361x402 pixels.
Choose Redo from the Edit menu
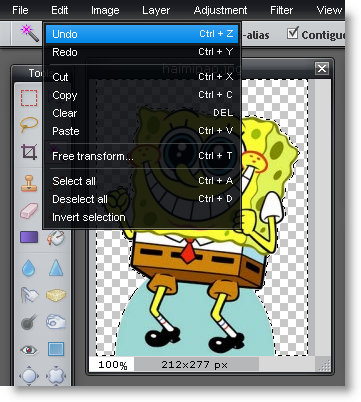pyautogui.click(x=142, y=52)
